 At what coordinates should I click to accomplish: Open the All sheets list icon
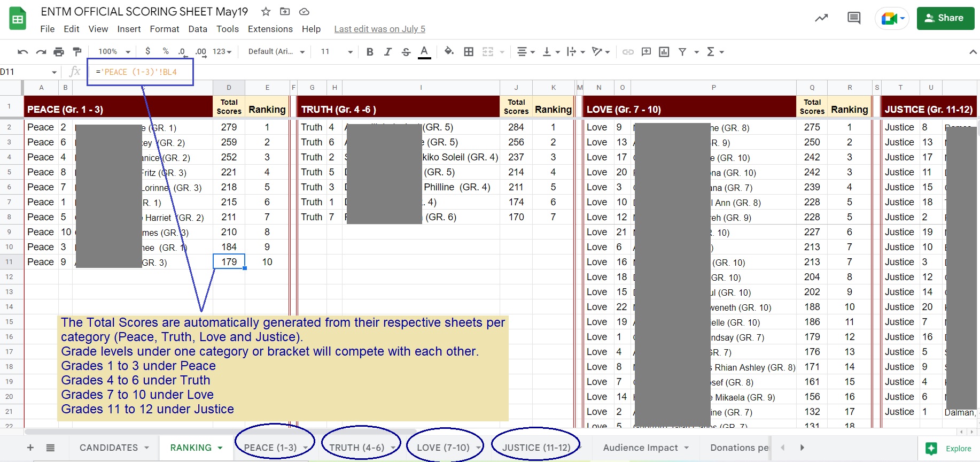tap(50, 448)
